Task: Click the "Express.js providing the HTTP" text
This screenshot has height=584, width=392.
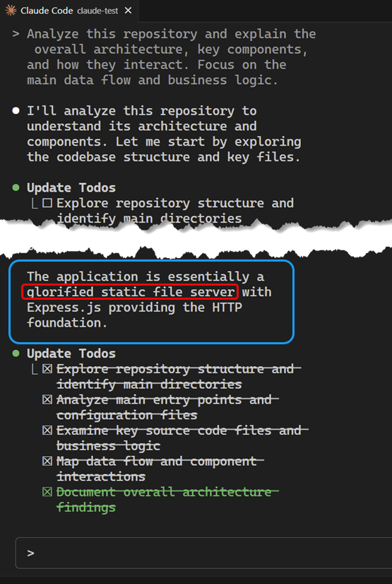Action: (x=134, y=308)
